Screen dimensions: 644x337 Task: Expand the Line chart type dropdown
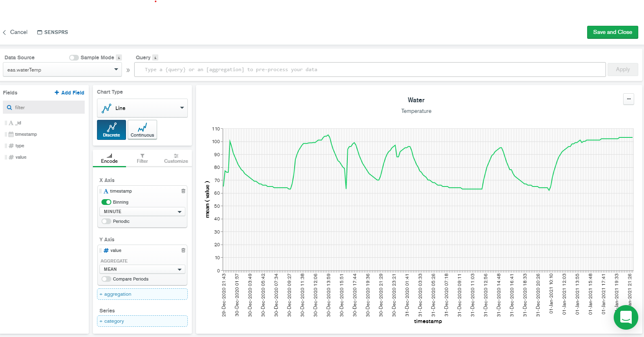coord(142,108)
